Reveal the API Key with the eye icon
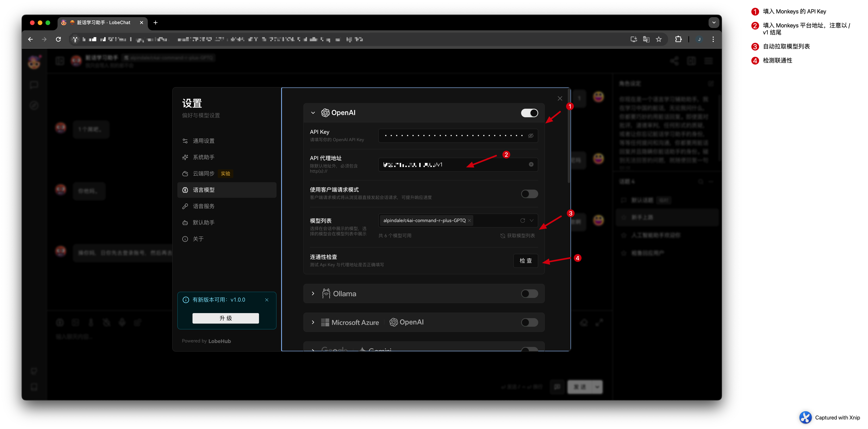The width and height of the screenshot is (868, 429). click(x=531, y=136)
